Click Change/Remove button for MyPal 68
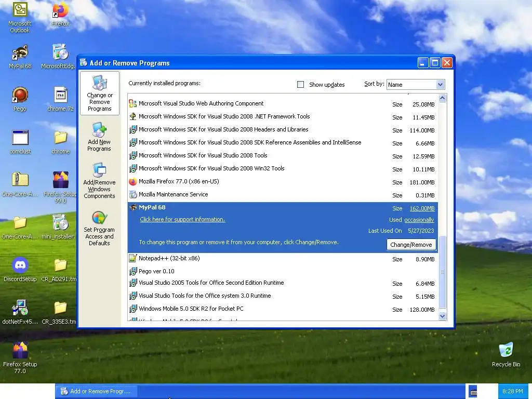 pos(411,245)
